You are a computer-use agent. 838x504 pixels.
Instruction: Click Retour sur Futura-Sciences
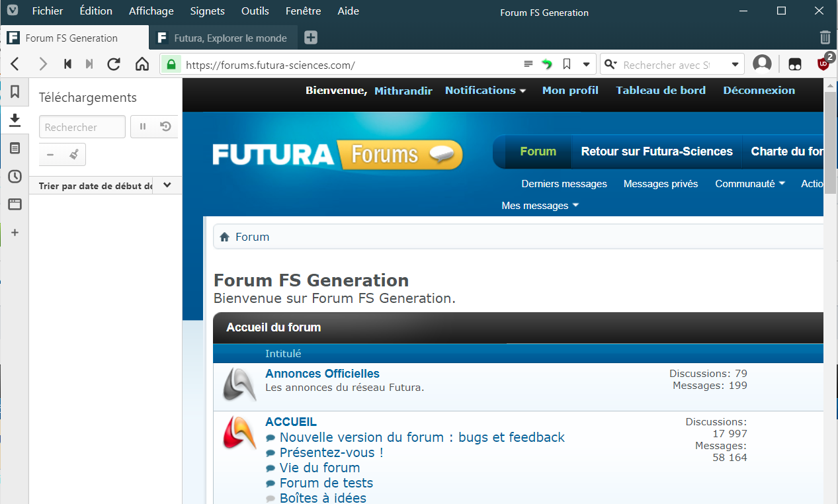pos(657,151)
